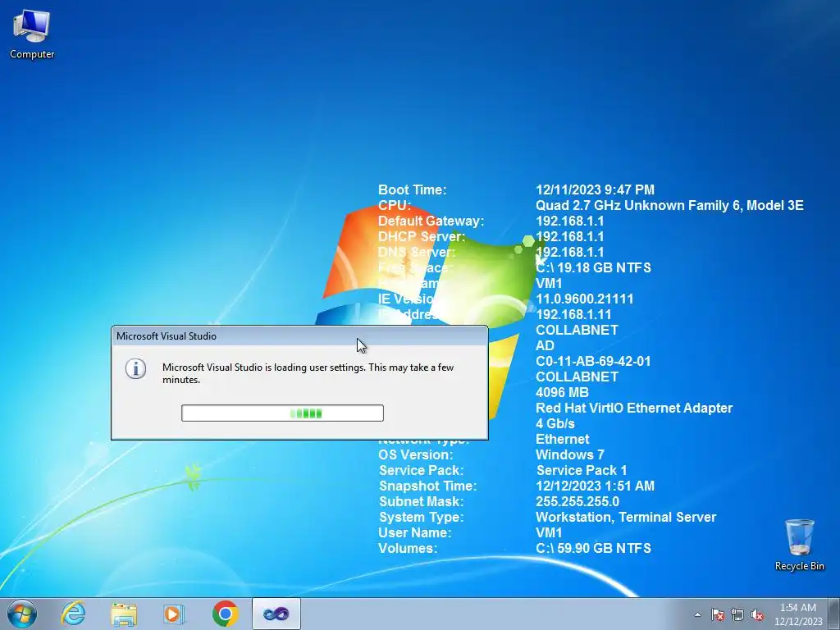
Task: Click the loading user settings message text
Action: pyautogui.click(x=308, y=373)
